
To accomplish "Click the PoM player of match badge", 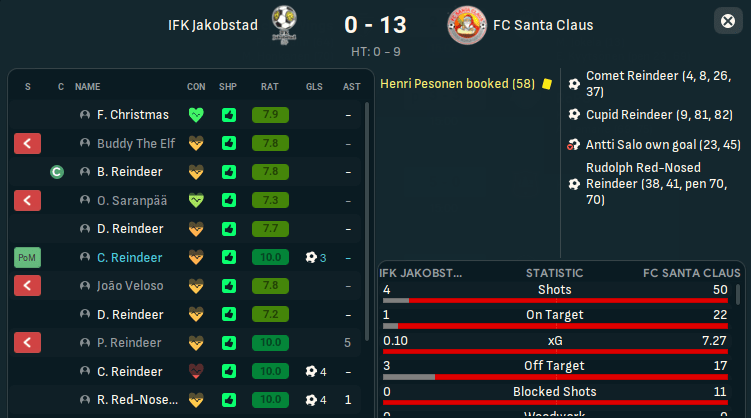I will pos(28,258).
